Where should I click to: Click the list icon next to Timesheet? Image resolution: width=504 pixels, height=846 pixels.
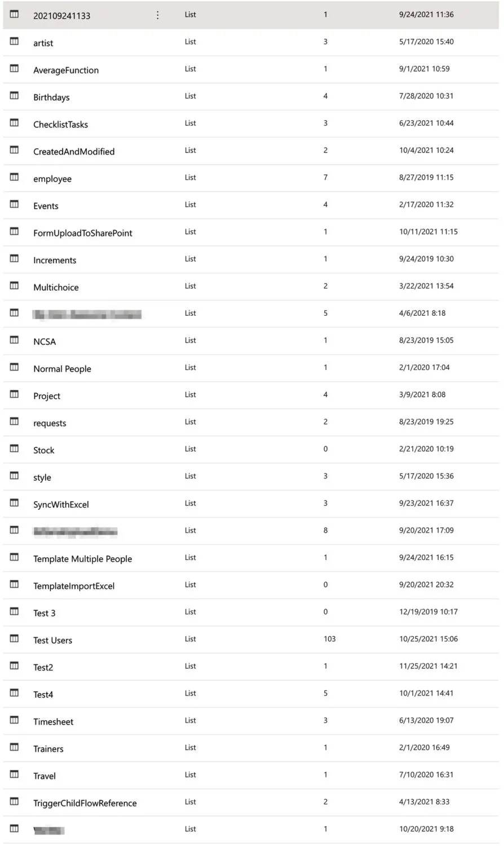tap(14, 720)
